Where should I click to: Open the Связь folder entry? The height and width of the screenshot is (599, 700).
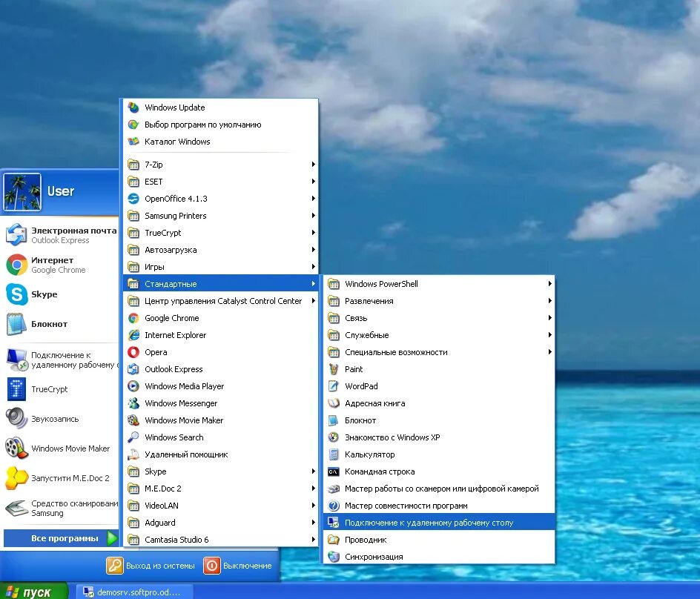click(439, 318)
